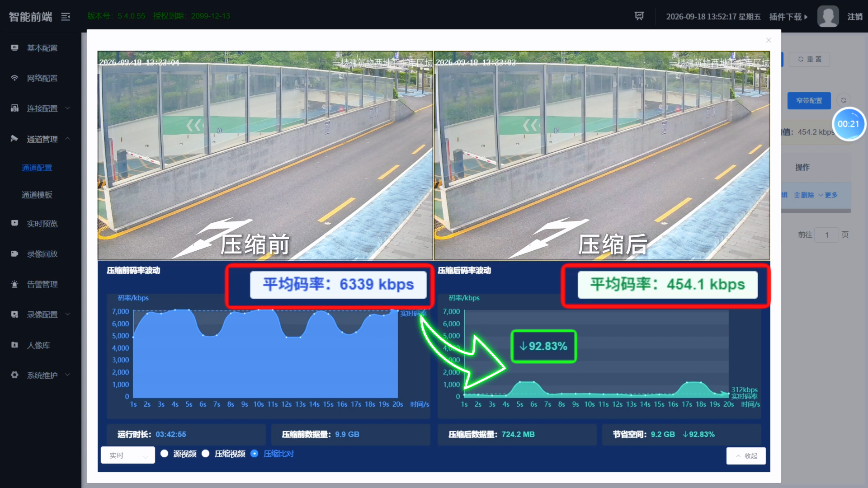The height and width of the screenshot is (488, 868).
Task: Open the 通道配置 menu item
Action: (x=37, y=168)
